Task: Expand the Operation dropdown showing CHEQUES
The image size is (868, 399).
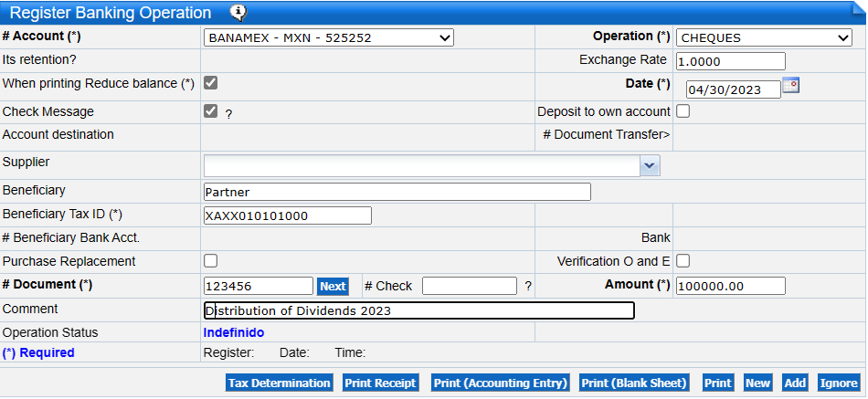Action: click(764, 37)
